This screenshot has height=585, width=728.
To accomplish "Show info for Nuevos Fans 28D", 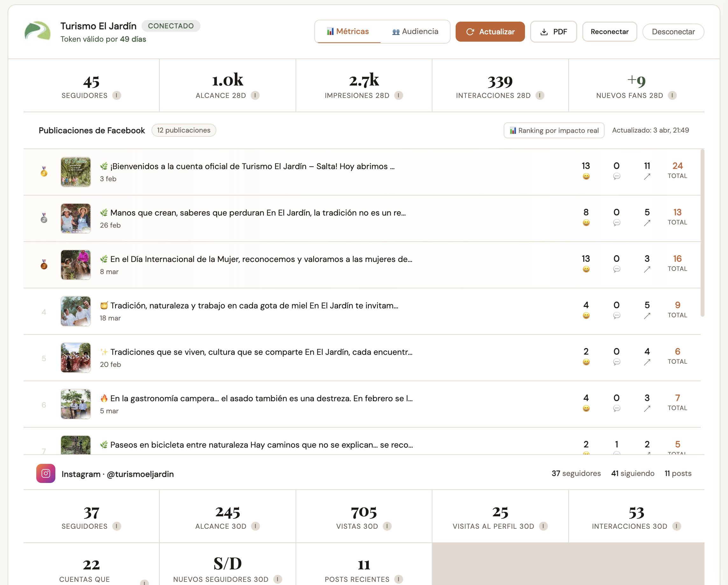I will click(x=672, y=95).
